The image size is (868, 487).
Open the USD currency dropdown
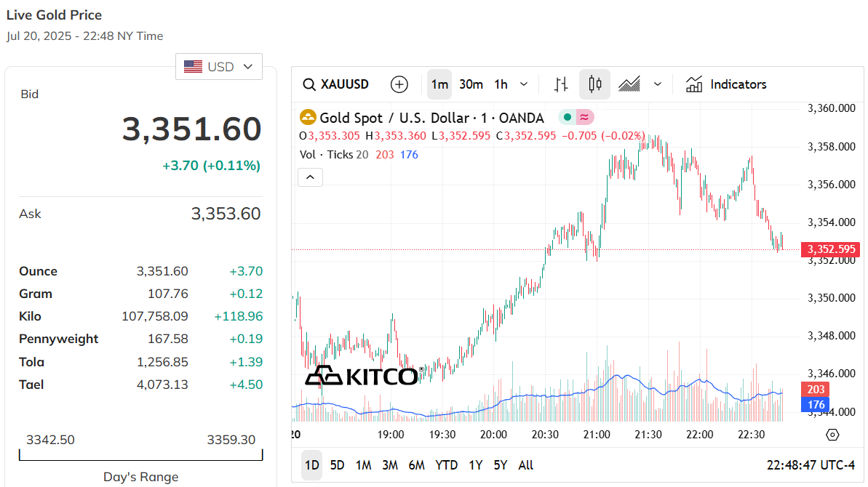click(219, 67)
